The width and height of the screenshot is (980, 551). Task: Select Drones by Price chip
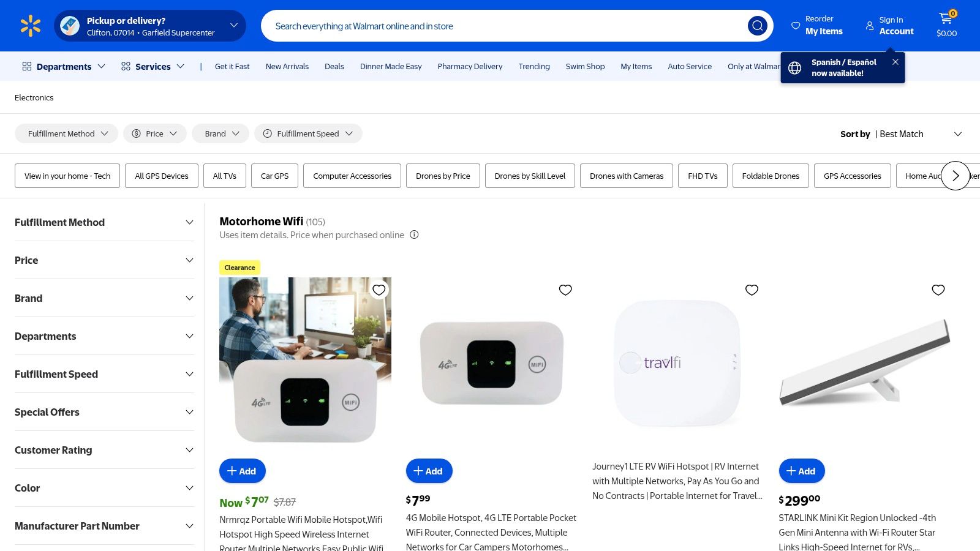(x=443, y=176)
